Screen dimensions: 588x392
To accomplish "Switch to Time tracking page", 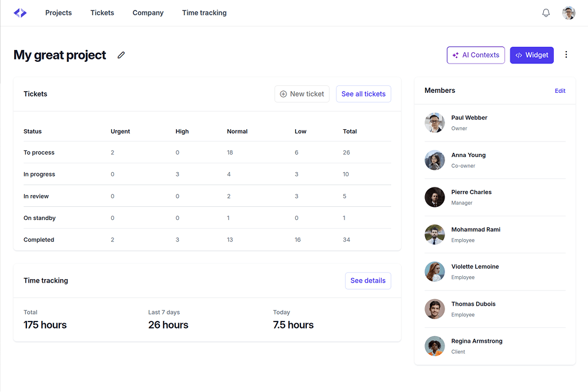I will click(x=204, y=13).
